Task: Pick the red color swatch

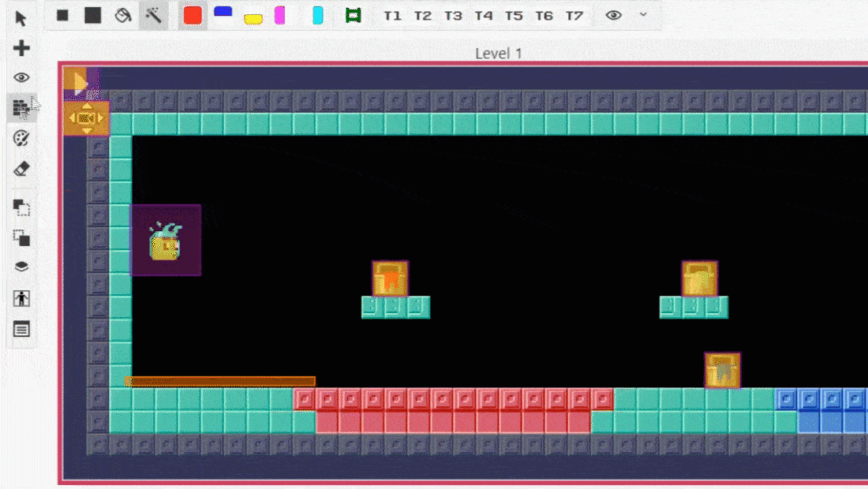Action: pyautogui.click(x=193, y=15)
